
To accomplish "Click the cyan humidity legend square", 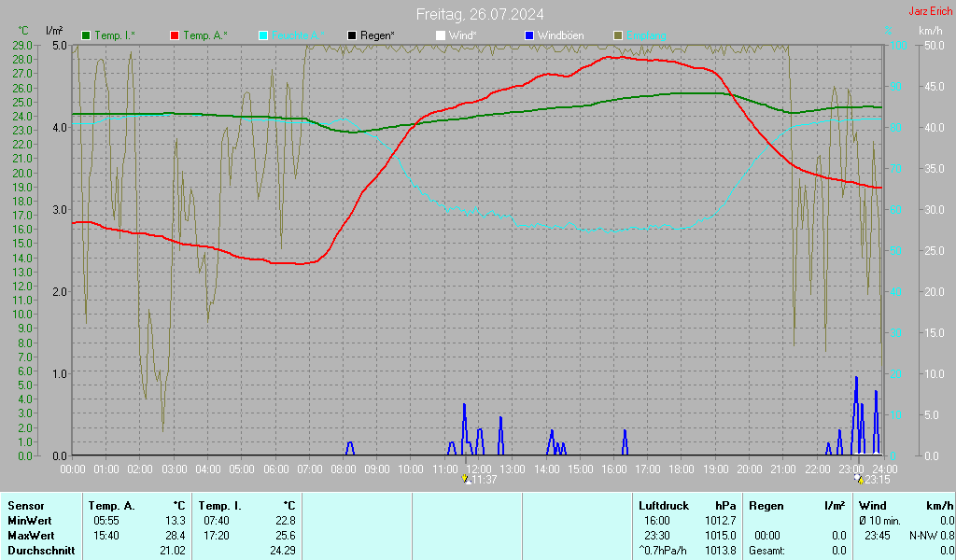I will [263, 35].
